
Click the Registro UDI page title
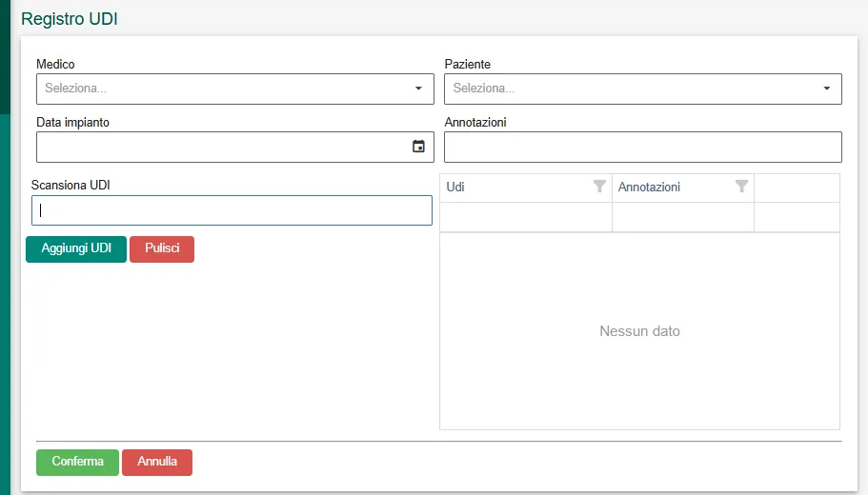point(70,19)
